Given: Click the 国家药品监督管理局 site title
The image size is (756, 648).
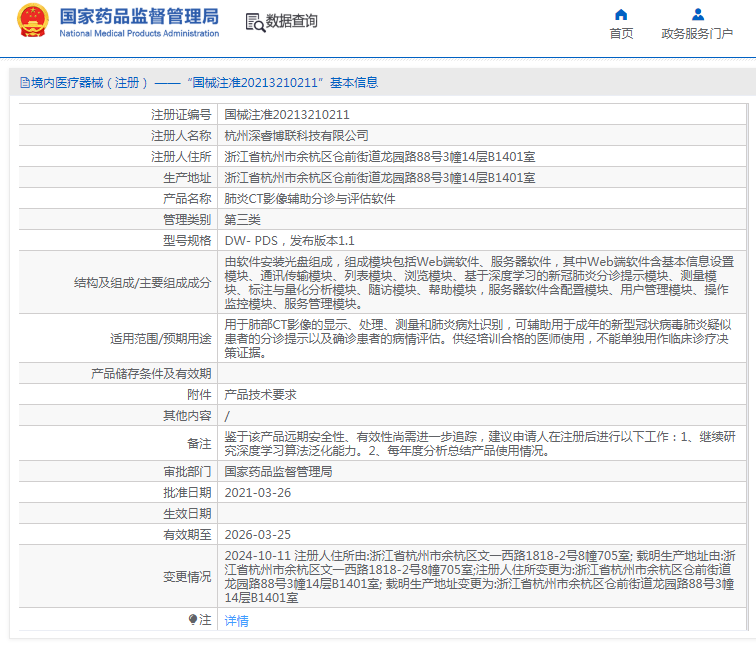Looking at the screenshot, I should 139,16.
